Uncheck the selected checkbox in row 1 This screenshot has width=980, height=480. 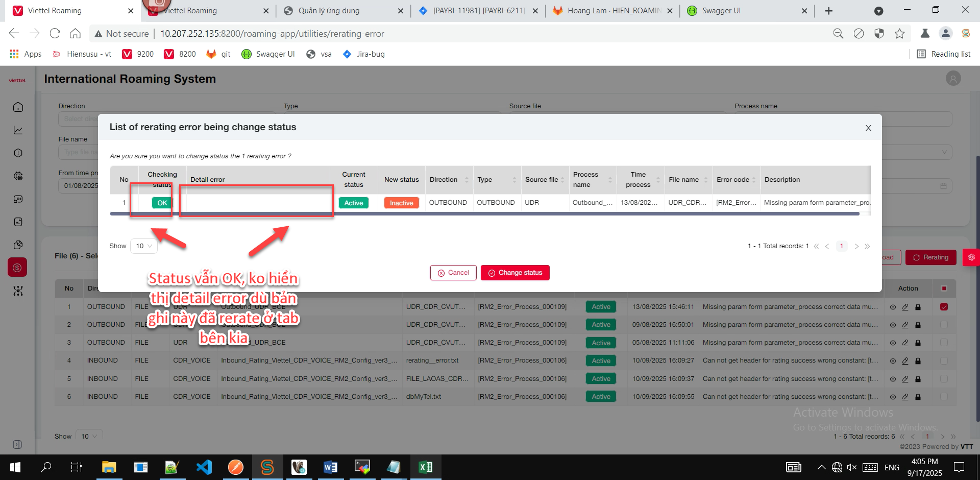point(944,307)
